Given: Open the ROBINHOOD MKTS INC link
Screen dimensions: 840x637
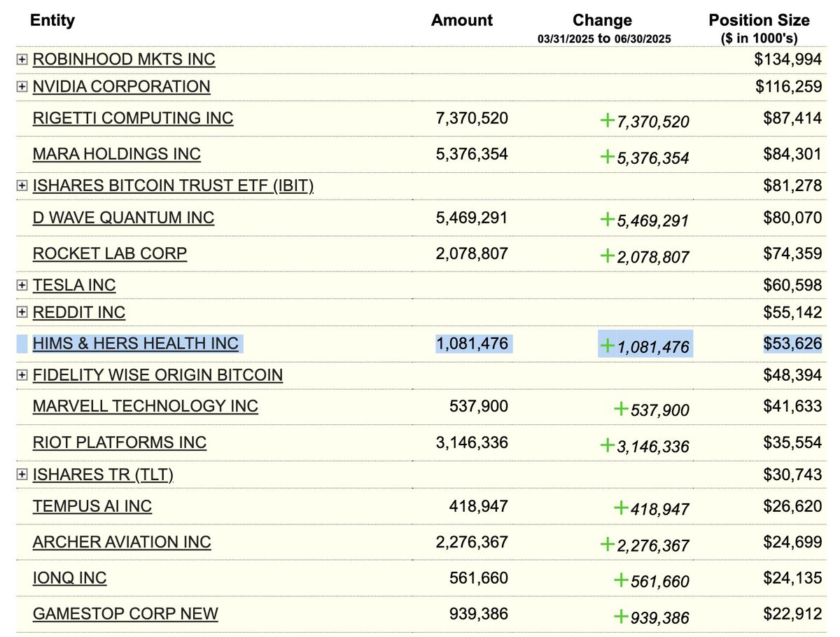Looking at the screenshot, I should click(124, 59).
